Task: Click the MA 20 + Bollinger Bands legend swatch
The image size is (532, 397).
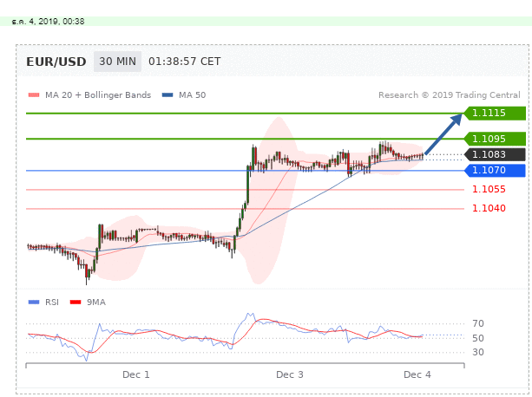Action: tap(34, 95)
